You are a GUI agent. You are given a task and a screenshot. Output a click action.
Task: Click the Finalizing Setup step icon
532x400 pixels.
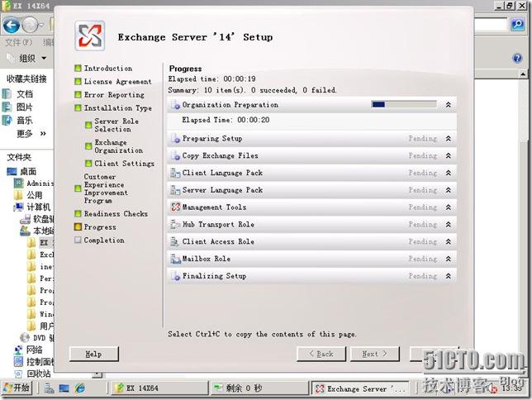[x=175, y=276]
